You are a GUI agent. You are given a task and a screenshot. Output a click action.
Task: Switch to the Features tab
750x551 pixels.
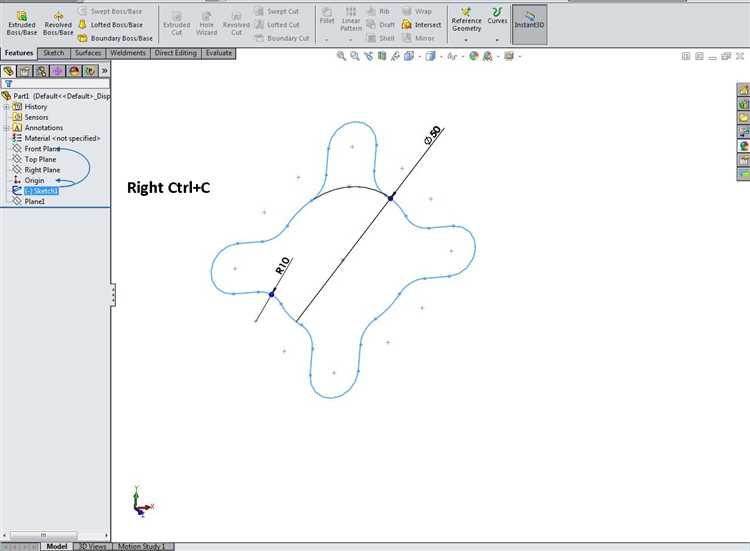click(x=19, y=53)
